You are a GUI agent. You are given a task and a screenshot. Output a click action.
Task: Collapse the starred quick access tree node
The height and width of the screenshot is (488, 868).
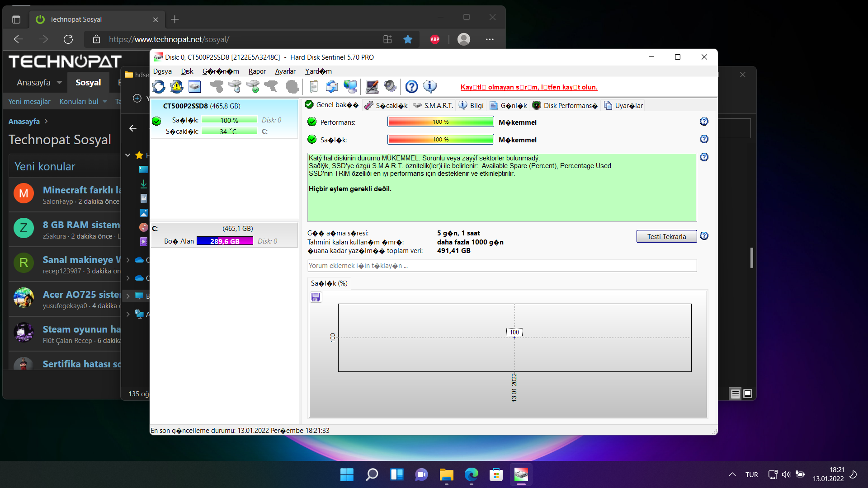coord(128,155)
